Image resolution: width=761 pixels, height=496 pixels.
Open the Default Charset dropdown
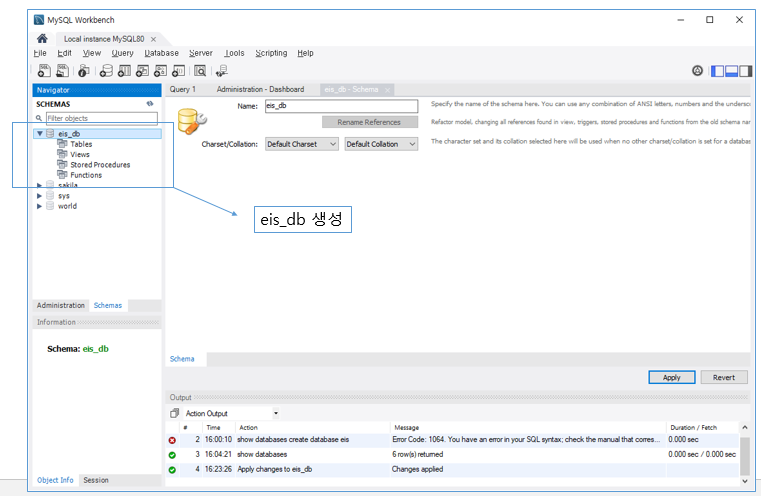coord(301,144)
